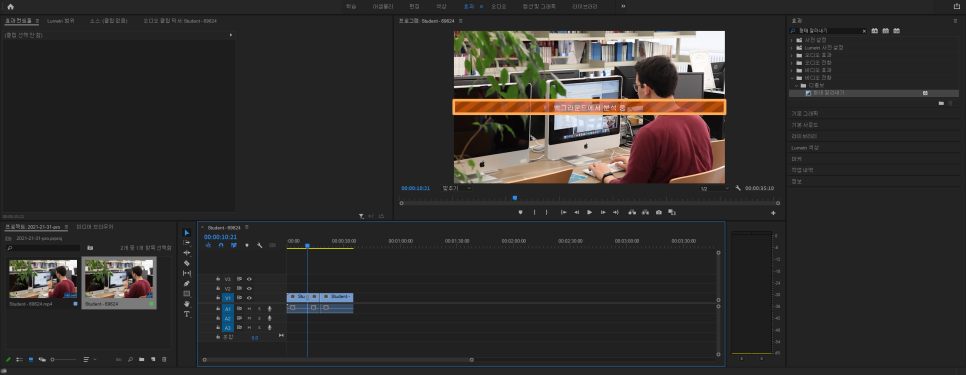Select the Rectangle tool
Image resolution: width=966 pixels, height=375 pixels.
[x=187, y=293]
